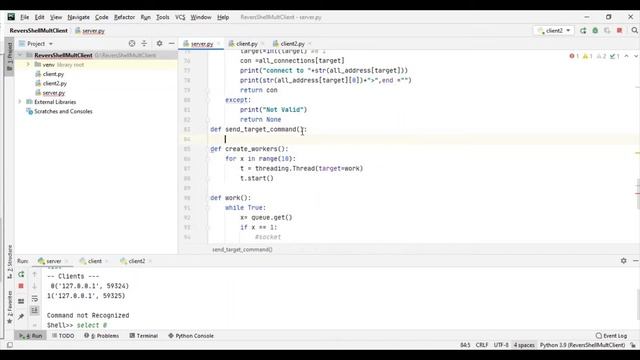Run with coverage toolbar icon
Image resolution: width=640 pixels, height=360 pixels.
tap(607, 31)
